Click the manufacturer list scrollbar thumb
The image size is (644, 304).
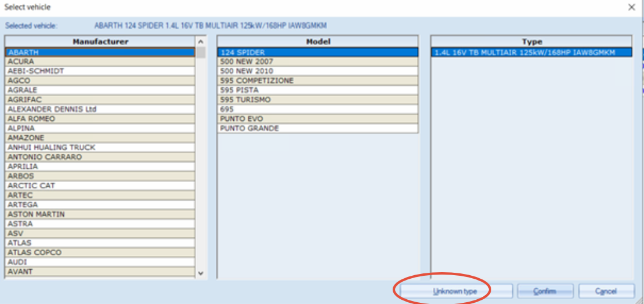tap(200, 53)
